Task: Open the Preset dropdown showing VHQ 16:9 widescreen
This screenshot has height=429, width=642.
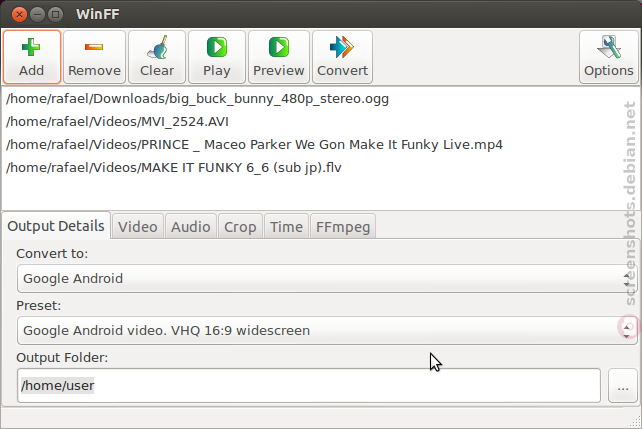Action: 327,330
